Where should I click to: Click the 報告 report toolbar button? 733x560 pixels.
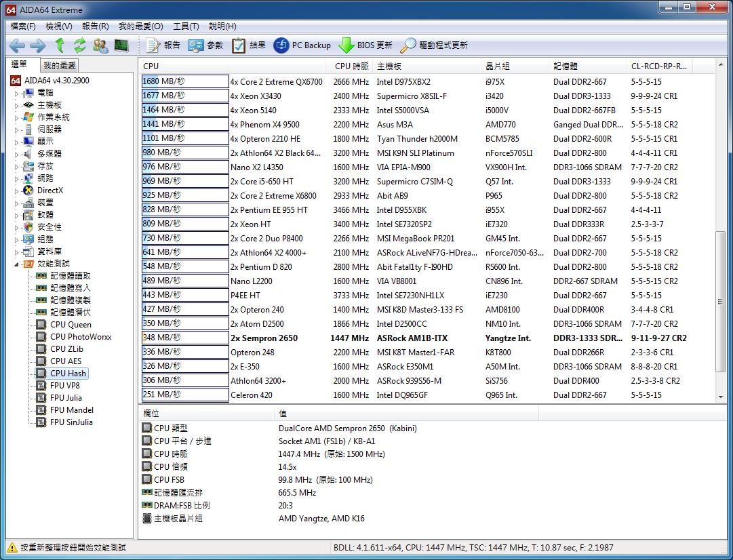[163, 45]
